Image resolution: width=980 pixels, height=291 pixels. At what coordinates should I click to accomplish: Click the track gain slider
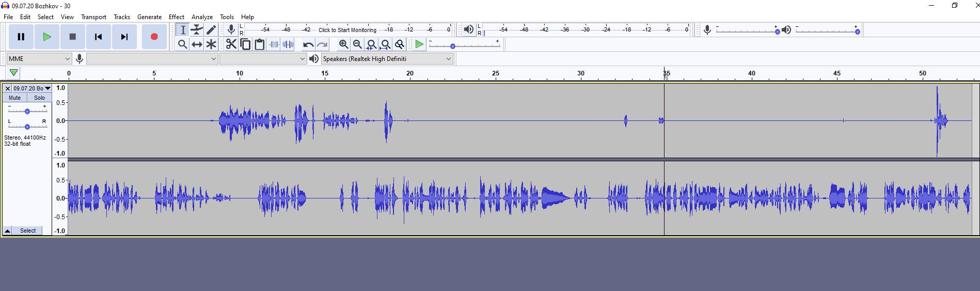pyautogui.click(x=27, y=111)
